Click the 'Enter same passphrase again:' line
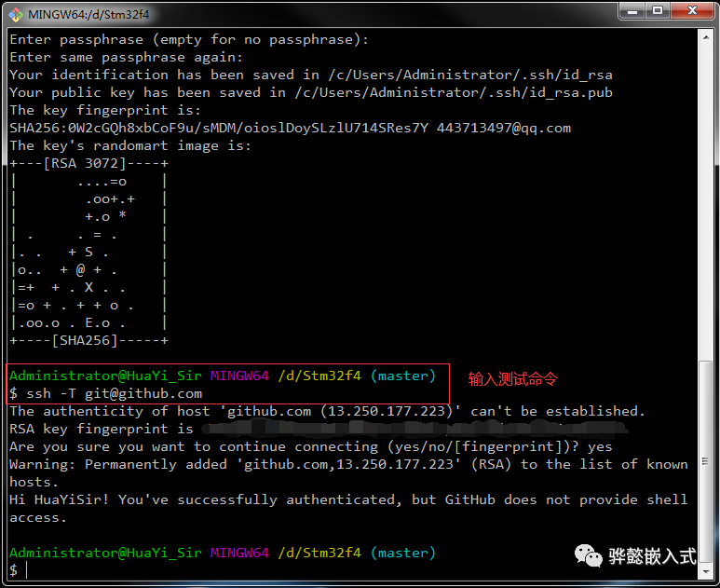 [127, 58]
